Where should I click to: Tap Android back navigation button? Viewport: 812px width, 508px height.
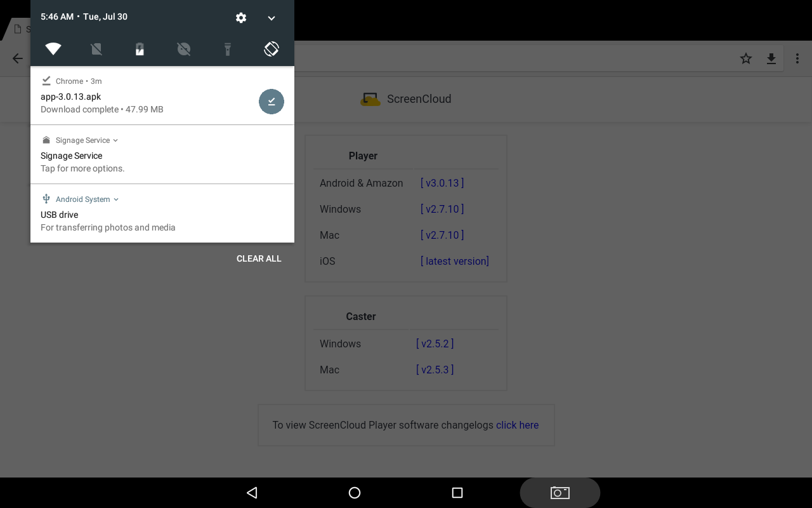(x=252, y=493)
